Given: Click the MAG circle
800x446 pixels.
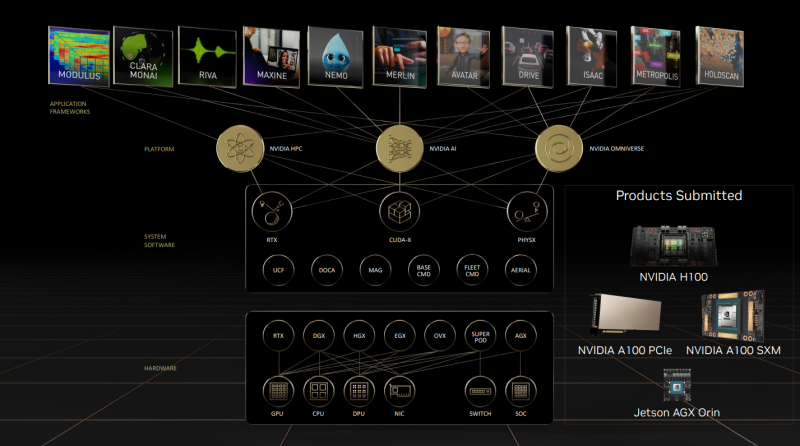Looking at the screenshot, I should coord(376,270).
